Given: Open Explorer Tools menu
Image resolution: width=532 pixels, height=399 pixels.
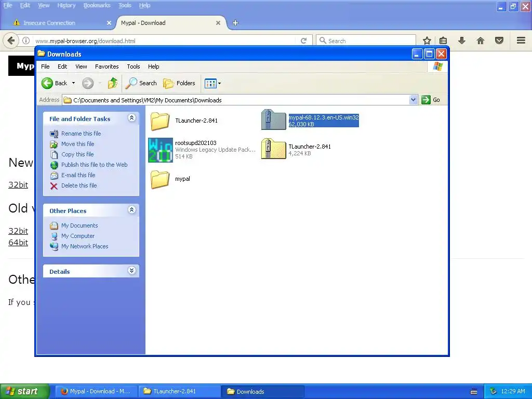Looking at the screenshot, I should (134, 66).
